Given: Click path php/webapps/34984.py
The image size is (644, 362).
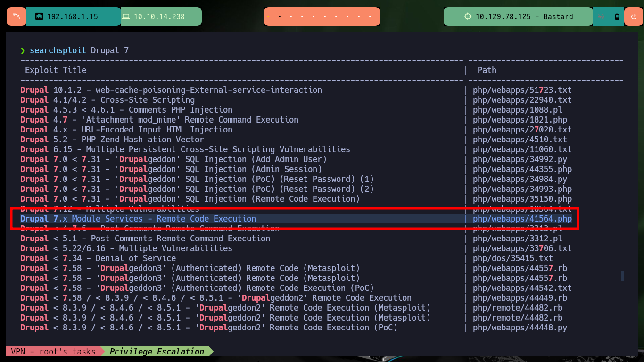Looking at the screenshot, I should tap(520, 179).
